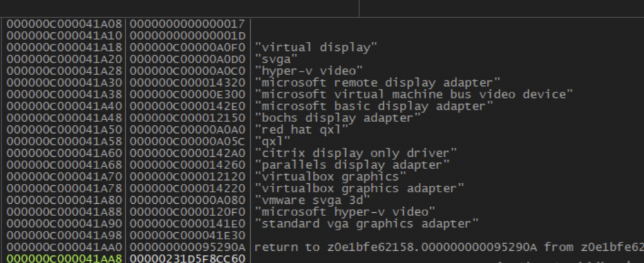Click return address value 000000000095290A
Viewport: 644px width, 263px height.
pyautogui.click(x=187, y=248)
